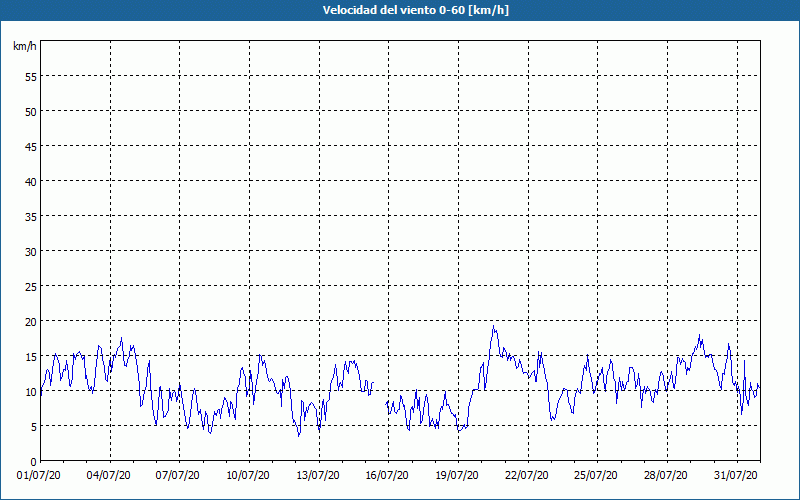The height and width of the screenshot is (500, 800).
Task: Click the date label 16/07/20
Action: (387, 476)
